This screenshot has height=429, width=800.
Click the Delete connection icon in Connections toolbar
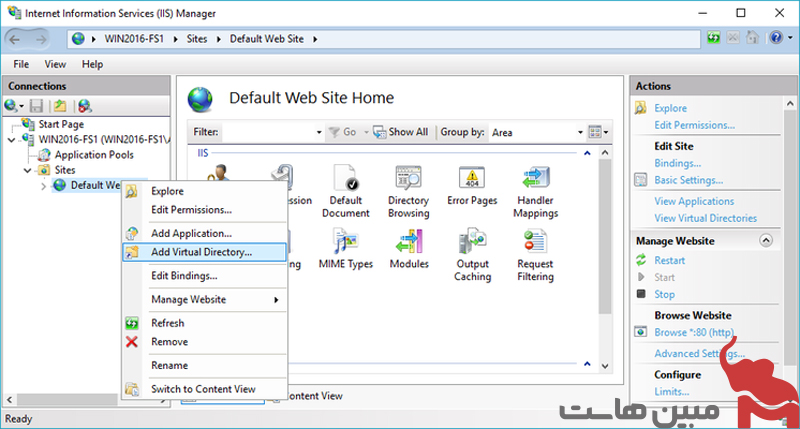84,106
